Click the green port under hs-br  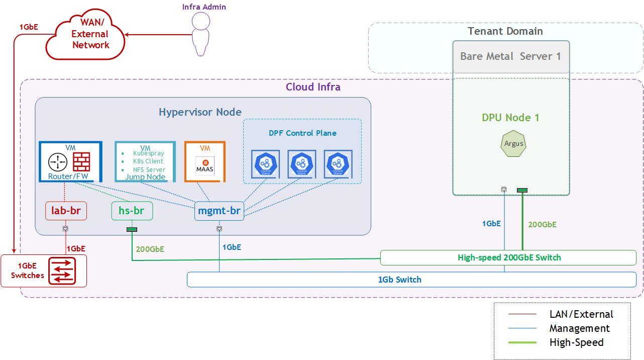132,230
